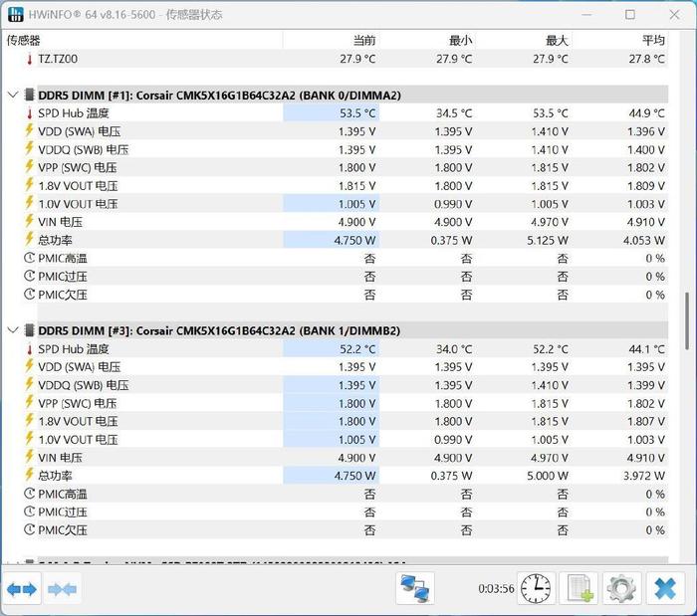This screenshot has width=697, height=616.
Task: Click the HWiNFO app icon in title bar
Action: [16, 14]
